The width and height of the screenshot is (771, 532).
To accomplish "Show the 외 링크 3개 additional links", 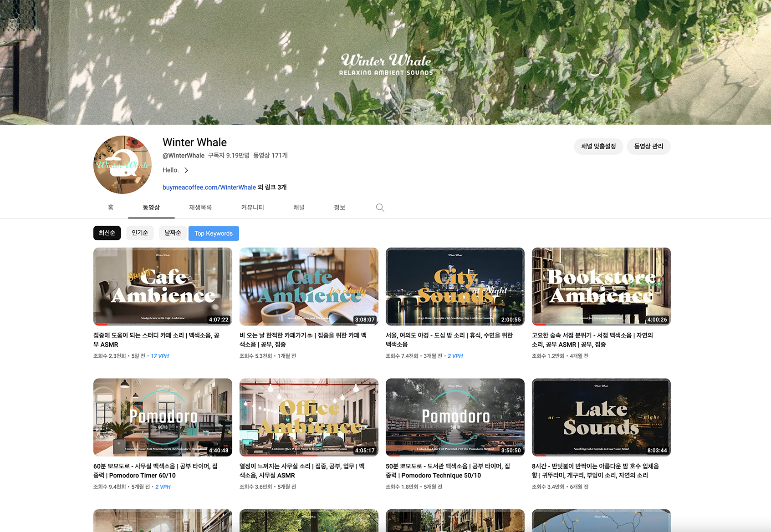I will click(x=272, y=187).
